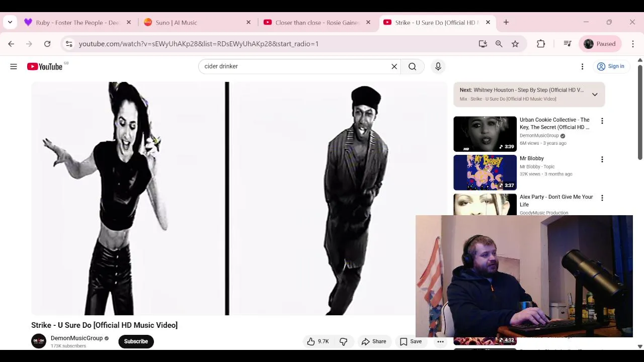This screenshot has height=362, width=644.
Task: Open zoom magnifier icon in address bar
Action: 499,44
